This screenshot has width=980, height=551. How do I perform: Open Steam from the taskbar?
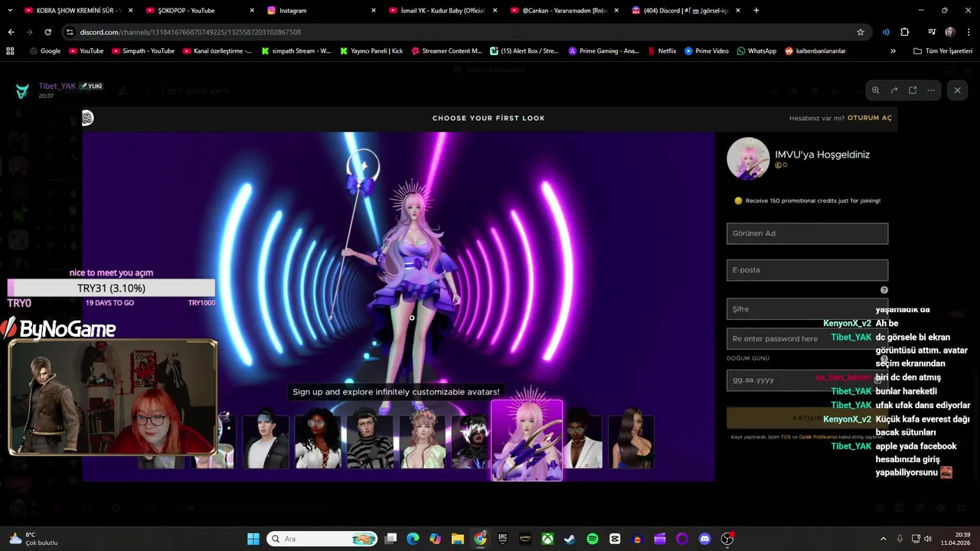tap(570, 539)
